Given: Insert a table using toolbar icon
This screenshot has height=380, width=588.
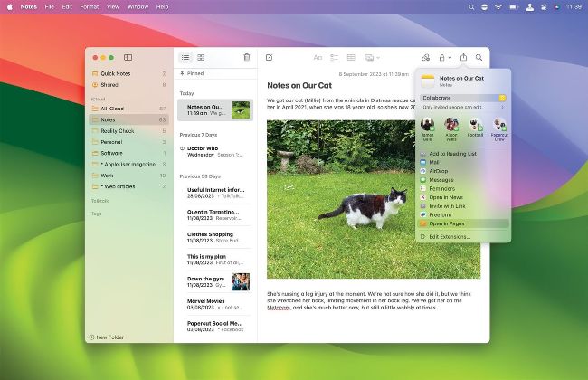Looking at the screenshot, I should tap(350, 57).
